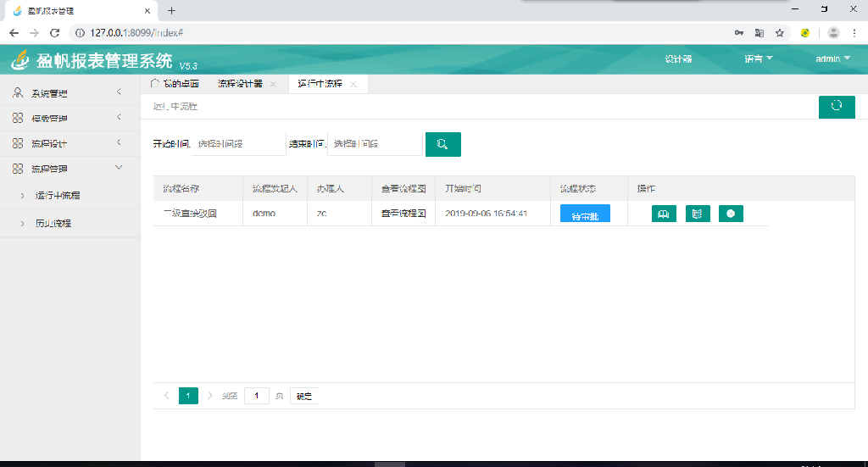Reload the page in the browser
The height and width of the screenshot is (467, 868).
pos(55,32)
